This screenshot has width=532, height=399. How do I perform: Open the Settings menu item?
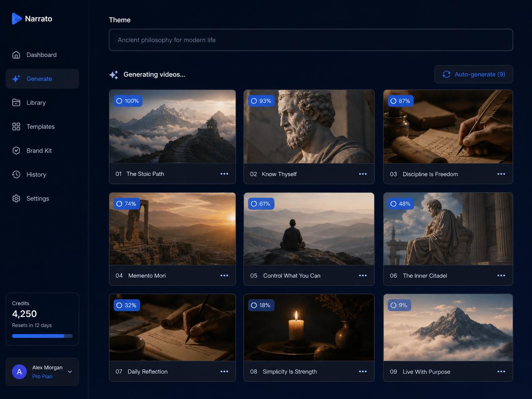click(42, 199)
